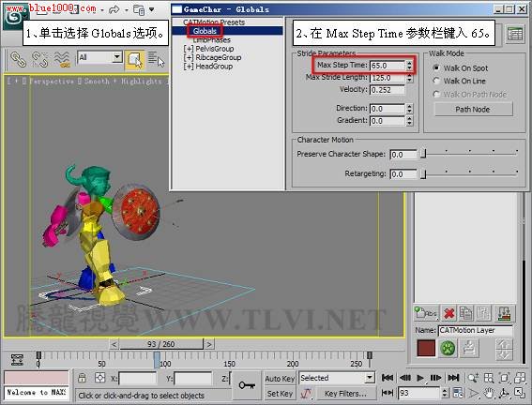This screenshot has width=532, height=405.
Task: Play the animation
Action: click(x=420, y=378)
